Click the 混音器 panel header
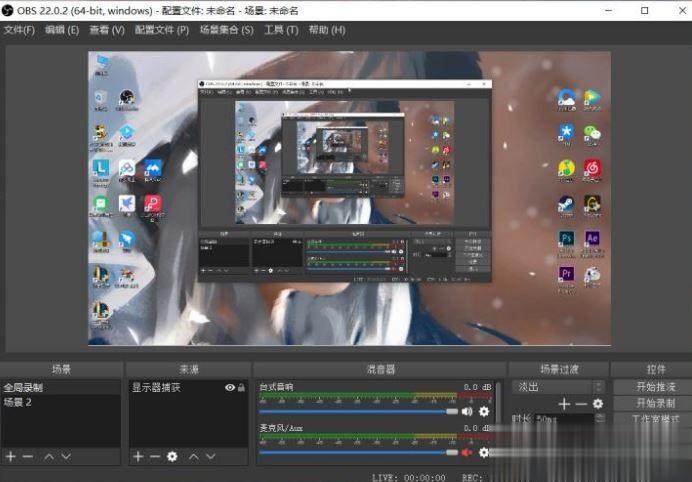Image resolution: width=692 pixels, height=482 pixels. pos(380,369)
